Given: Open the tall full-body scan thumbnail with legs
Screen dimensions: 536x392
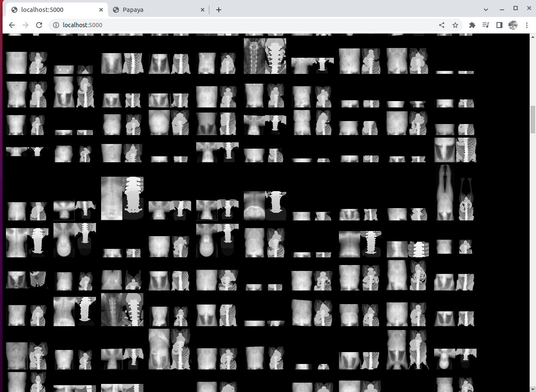Looking at the screenshot, I should (455, 192).
